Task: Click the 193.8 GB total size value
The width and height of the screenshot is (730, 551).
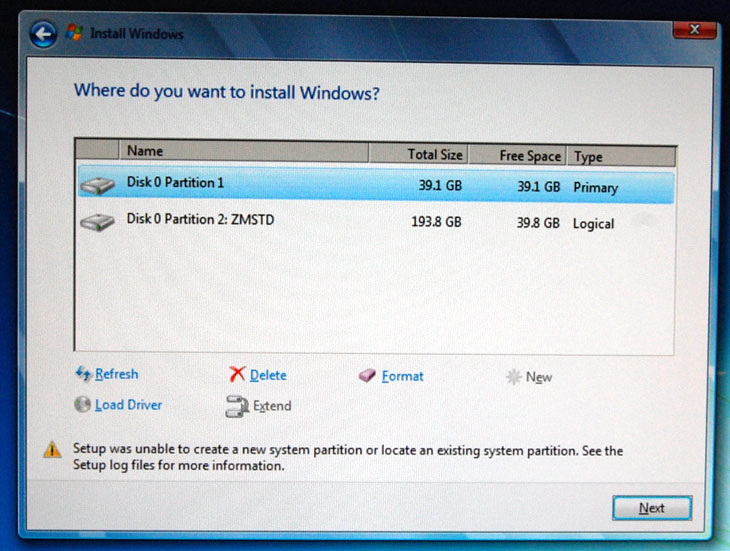Action: pos(436,222)
